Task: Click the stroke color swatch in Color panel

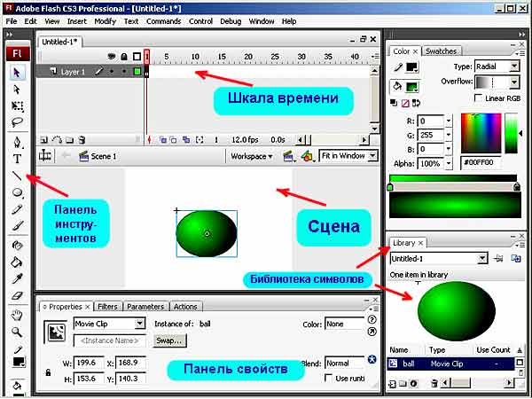Action: [x=411, y=67]
